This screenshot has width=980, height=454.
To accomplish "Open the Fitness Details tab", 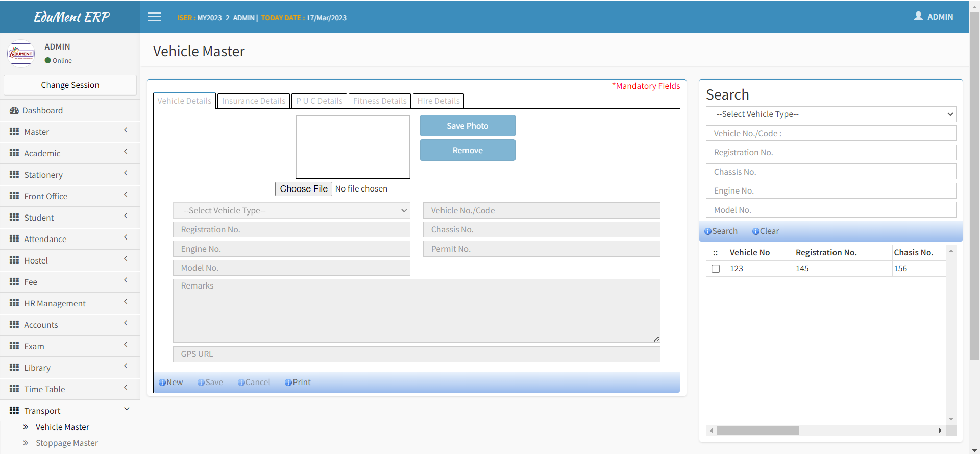I will click(380, 101).
